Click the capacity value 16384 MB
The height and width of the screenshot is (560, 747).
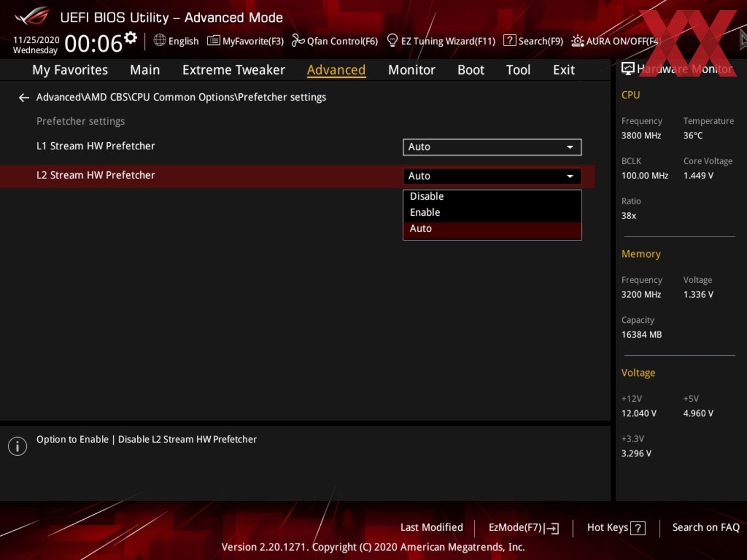pyautogui.click(x=642, y=334)
